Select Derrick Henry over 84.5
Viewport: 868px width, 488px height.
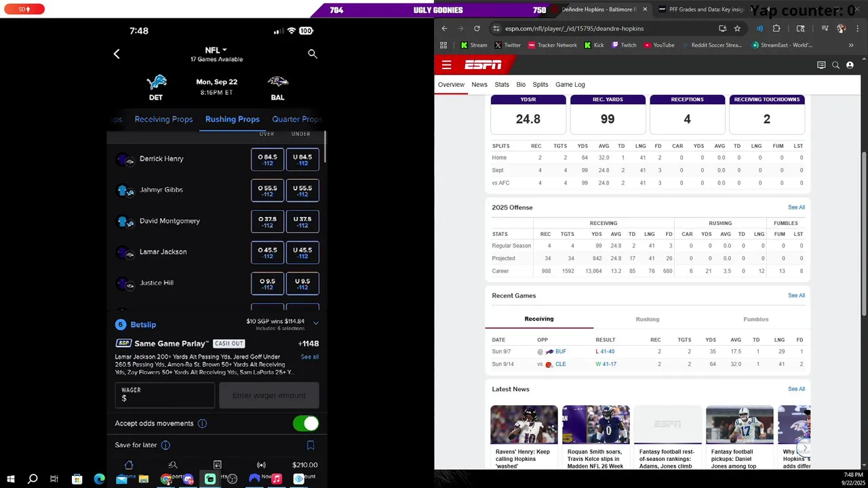pyautogui.click(x=267, y=159)
